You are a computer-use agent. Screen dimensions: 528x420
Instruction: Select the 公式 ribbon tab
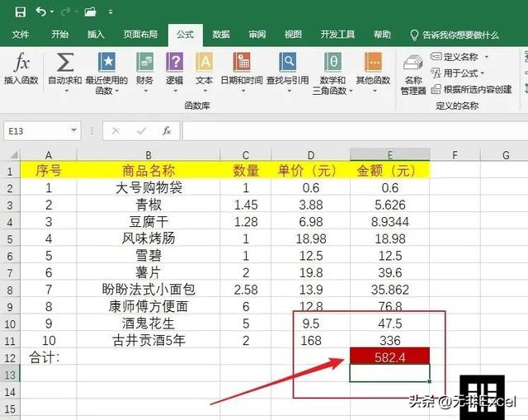pos(185,35)
